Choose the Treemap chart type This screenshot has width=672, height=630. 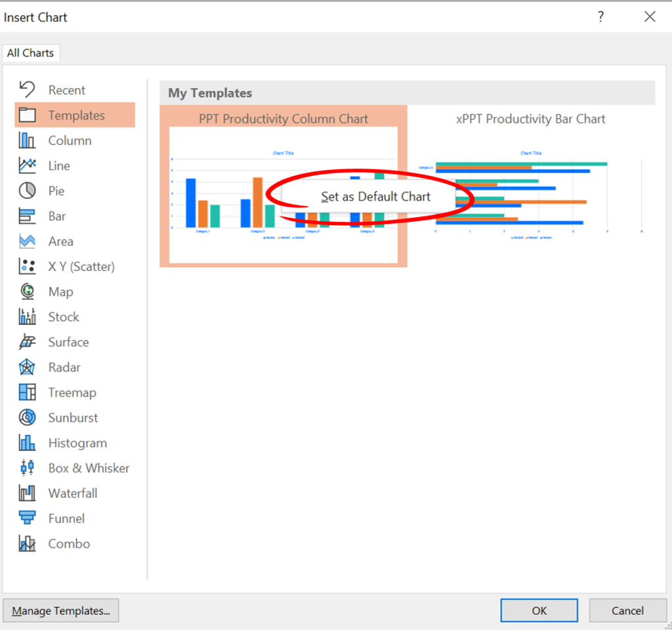(72, 392)
